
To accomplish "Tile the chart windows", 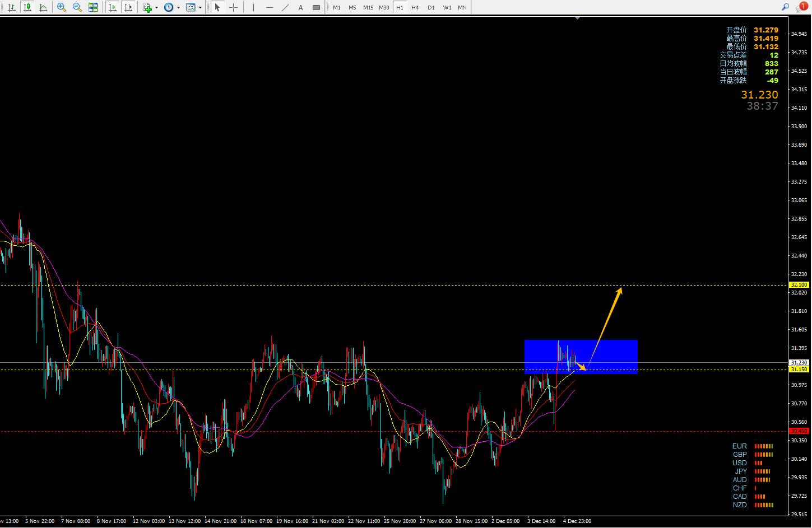I will [93, 7].
